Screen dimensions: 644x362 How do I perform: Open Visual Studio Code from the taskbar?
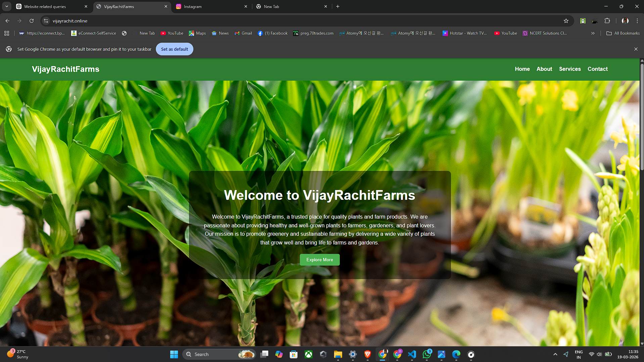tap(412, 354)
